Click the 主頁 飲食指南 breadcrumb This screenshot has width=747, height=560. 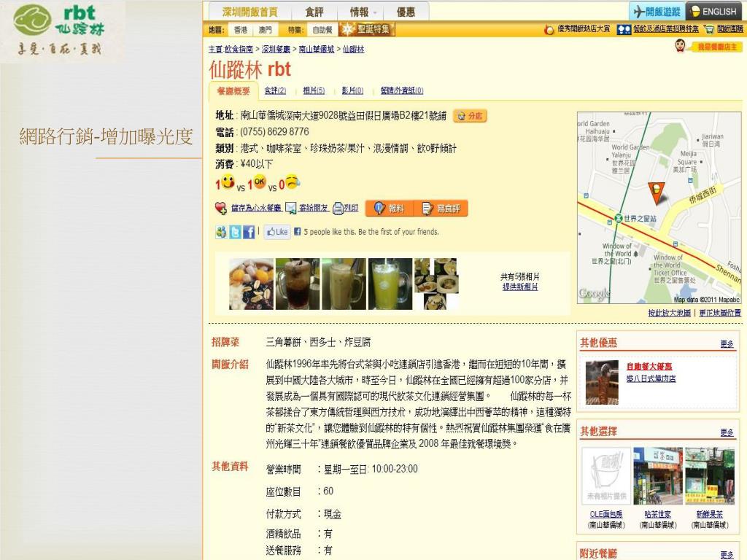pos(231,49)
